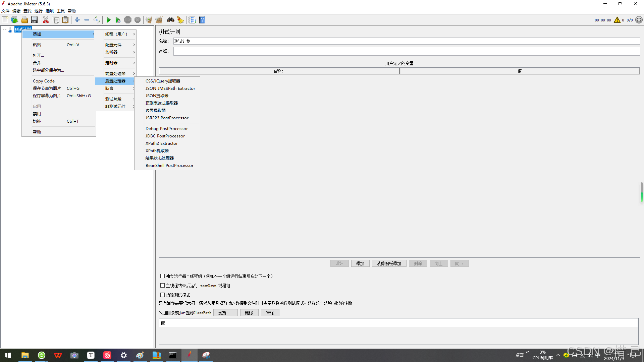644x362 pixels.
Task: Select JSON提取器 from post-processor list
Action: (157, 96)
